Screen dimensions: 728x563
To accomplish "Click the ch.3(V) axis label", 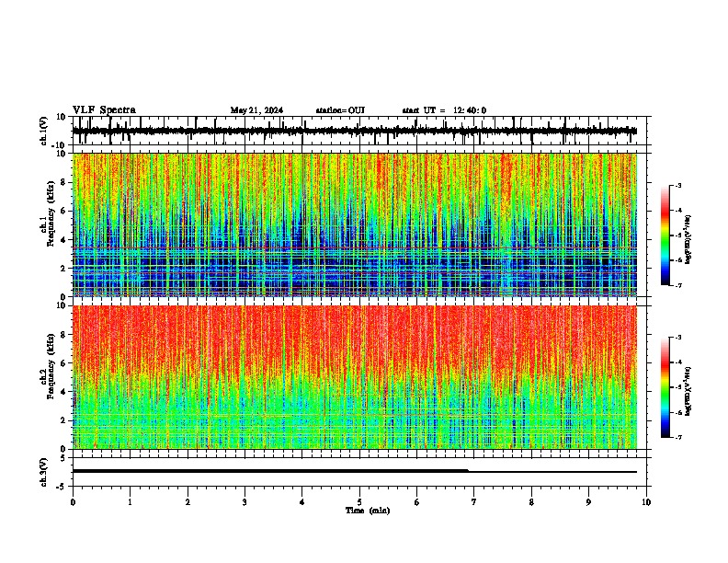I will pos(44,472).
